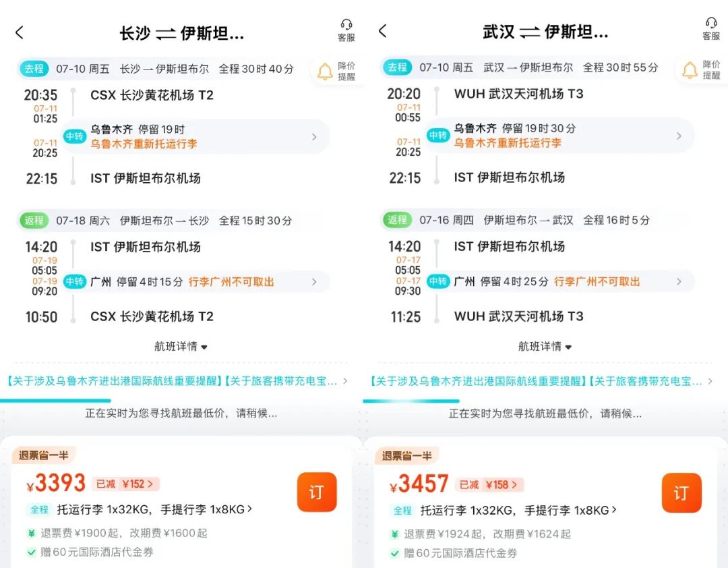Image resolution: width=728 pixels, height=568 pixels.
Task: Tap 中转 badge for 广州 停留4时15分
Action: 74,282
